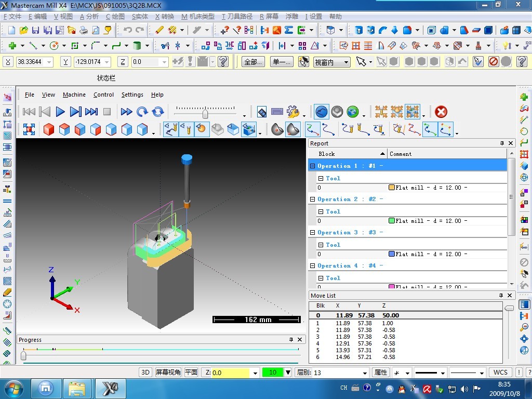The image size is (532, 399).
Task: Click the print icon in main toolbar
Action: [x=84, y=30]
